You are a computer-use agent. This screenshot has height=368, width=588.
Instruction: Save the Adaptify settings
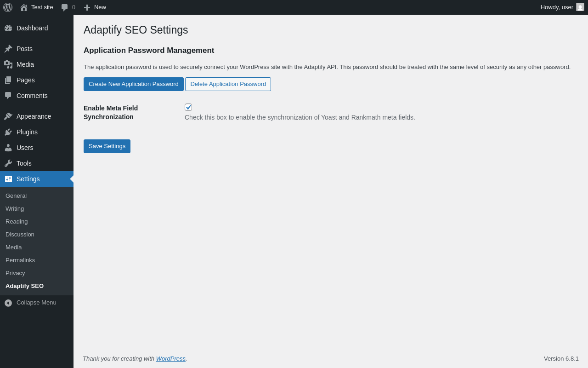point(107,146)
